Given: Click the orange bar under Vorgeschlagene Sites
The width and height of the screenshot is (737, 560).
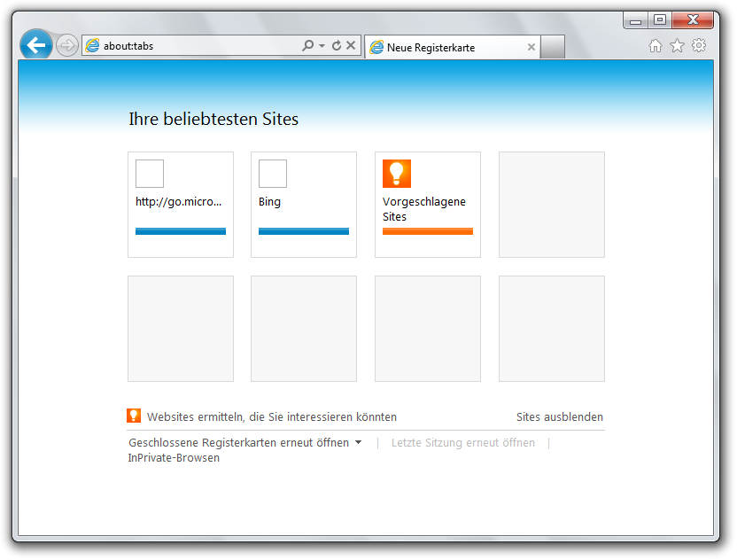Looking at the screenshot, I should pyautogui.click(x=428, y=231).
